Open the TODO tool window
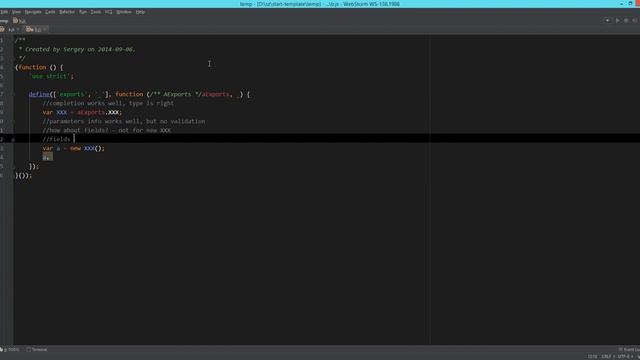Screen dimensions: 640x360 [x=10, y=349]
